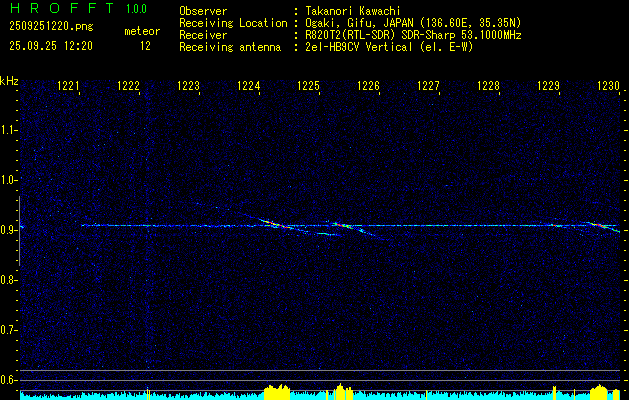Click the Receiving Location label
629x400 pixels.
pos(233,23)
